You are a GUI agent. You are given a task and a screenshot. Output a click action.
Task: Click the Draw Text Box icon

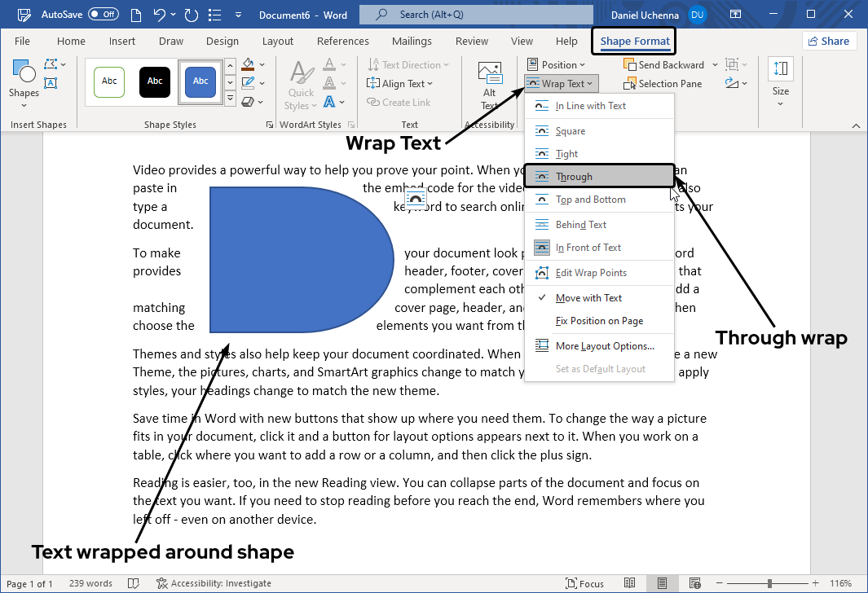click(x=51, y=82)
